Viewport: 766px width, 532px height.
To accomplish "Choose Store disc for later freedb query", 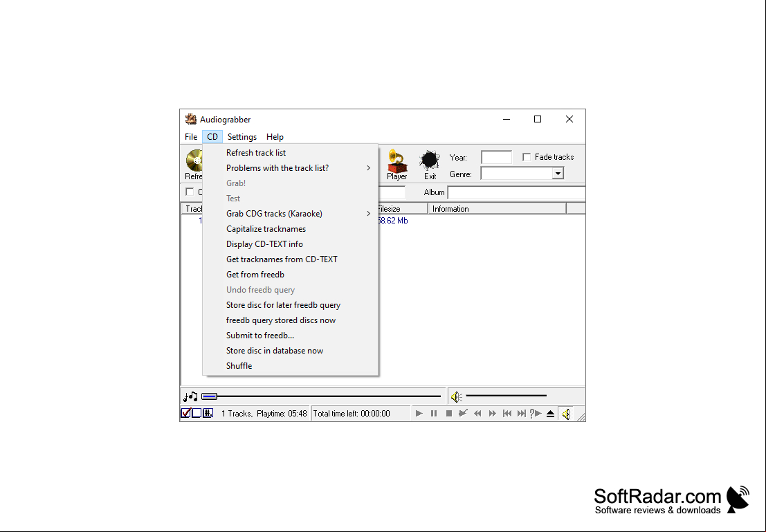I will pyautogui.click(x=290, y=305).
